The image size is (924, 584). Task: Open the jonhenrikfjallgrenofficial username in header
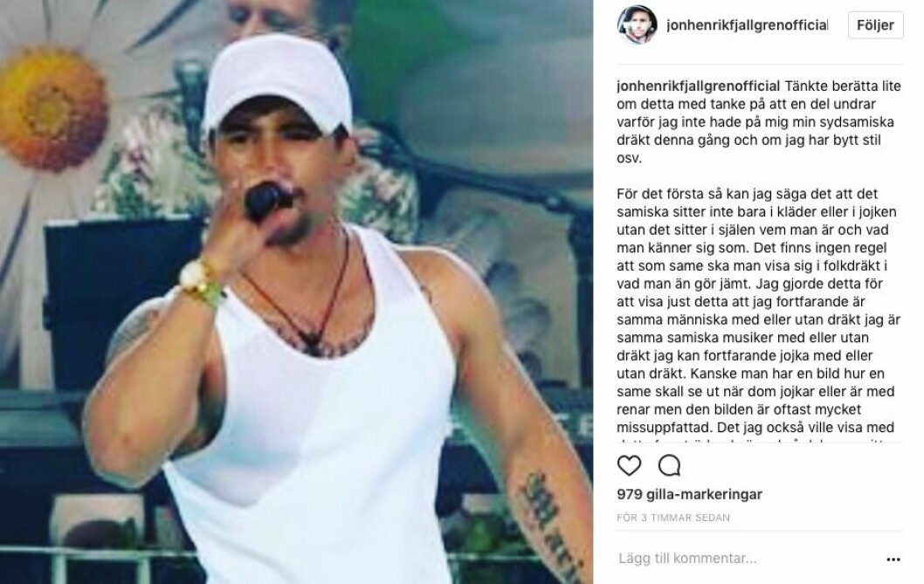[747, 24]
